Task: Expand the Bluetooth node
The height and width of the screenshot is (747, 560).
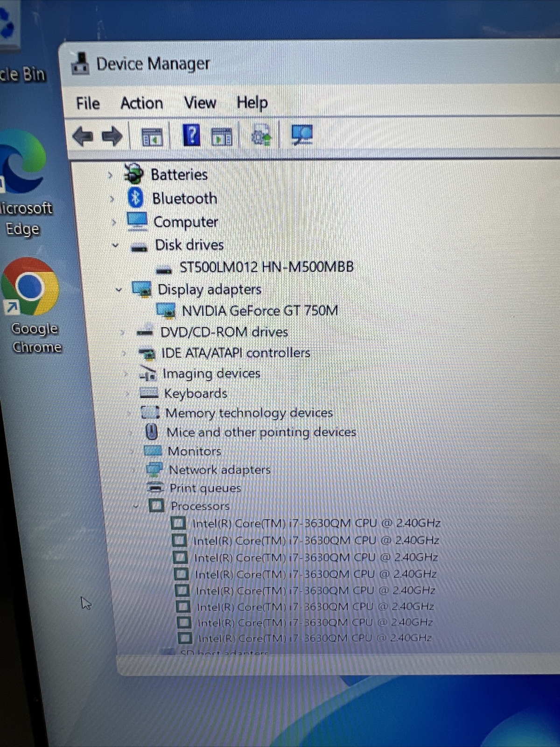Action: click(x=112, y=199)
